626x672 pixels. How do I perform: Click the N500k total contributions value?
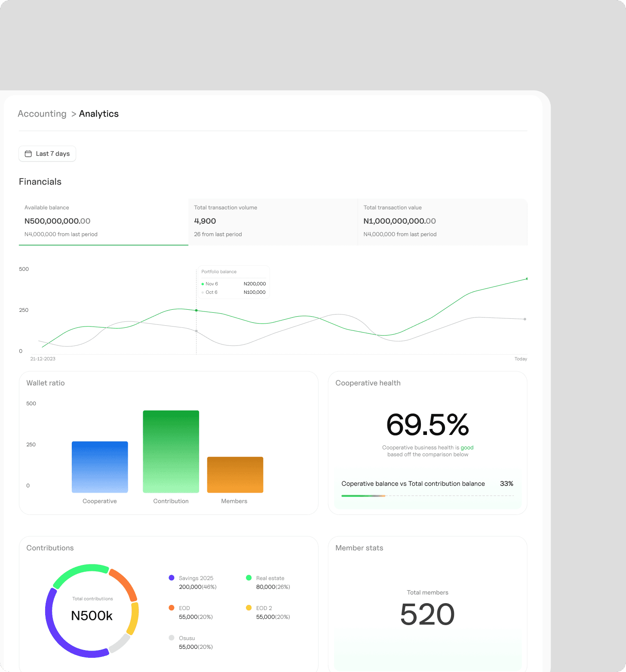92,616
